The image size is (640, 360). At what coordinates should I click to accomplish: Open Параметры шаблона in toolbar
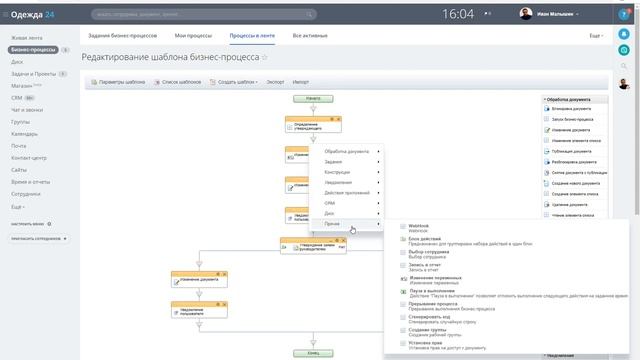(118, 82)
